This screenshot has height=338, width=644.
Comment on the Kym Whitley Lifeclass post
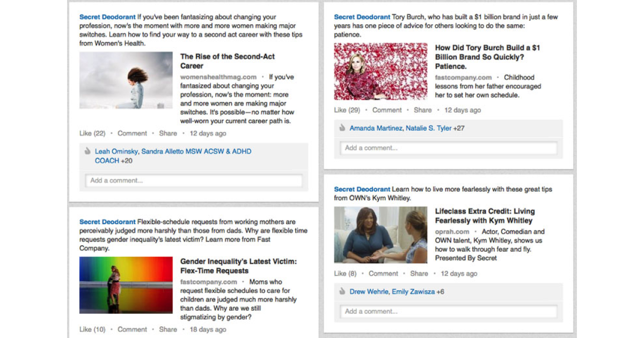(383, 274)
